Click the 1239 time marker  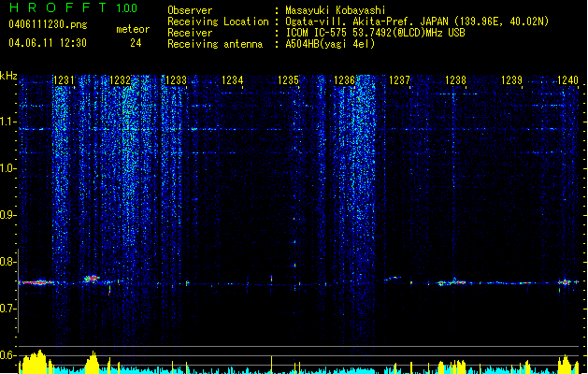click(512, 80)
